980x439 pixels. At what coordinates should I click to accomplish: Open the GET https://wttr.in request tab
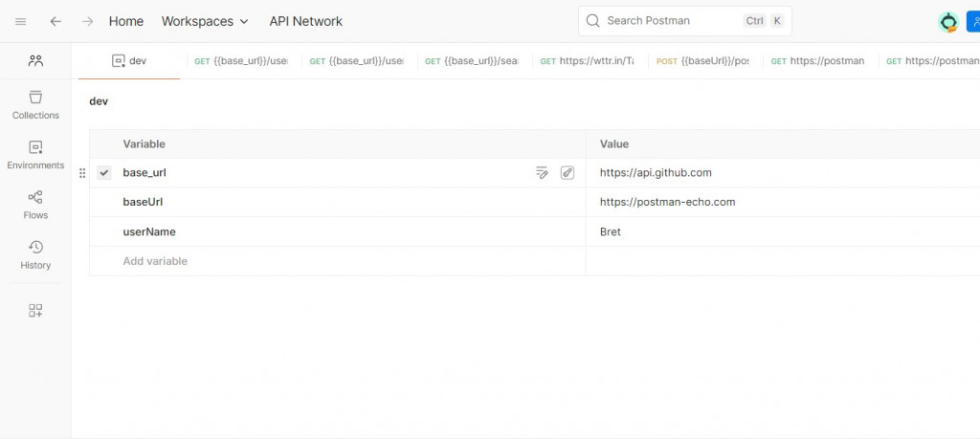pyautogui.click(x=588, y=61)
